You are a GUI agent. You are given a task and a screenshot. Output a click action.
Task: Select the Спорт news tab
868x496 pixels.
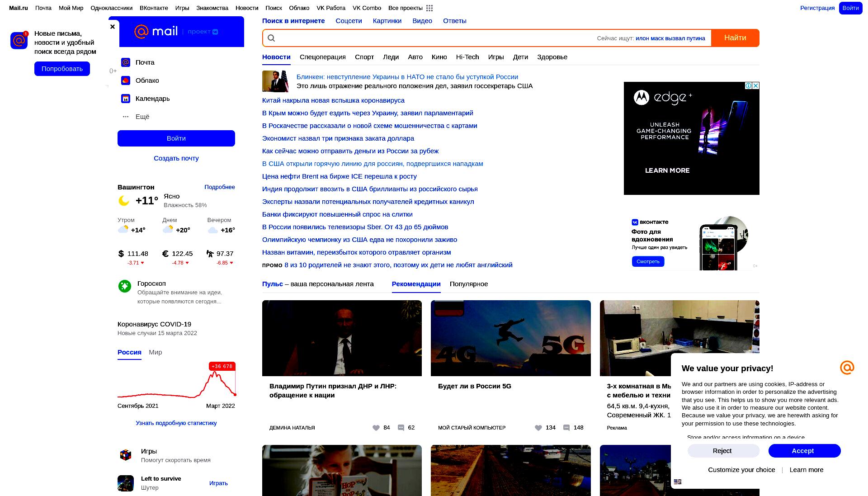click(x=364, y=57)
